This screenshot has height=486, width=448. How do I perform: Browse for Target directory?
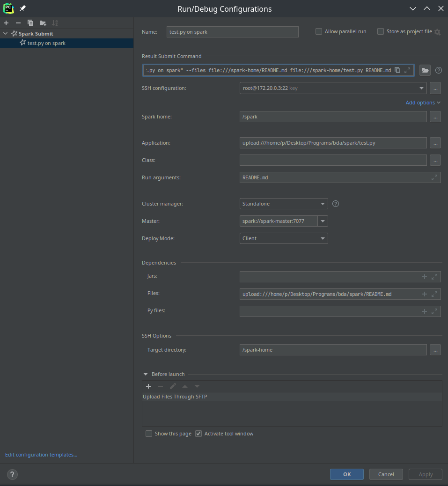(x=435, y=350)
